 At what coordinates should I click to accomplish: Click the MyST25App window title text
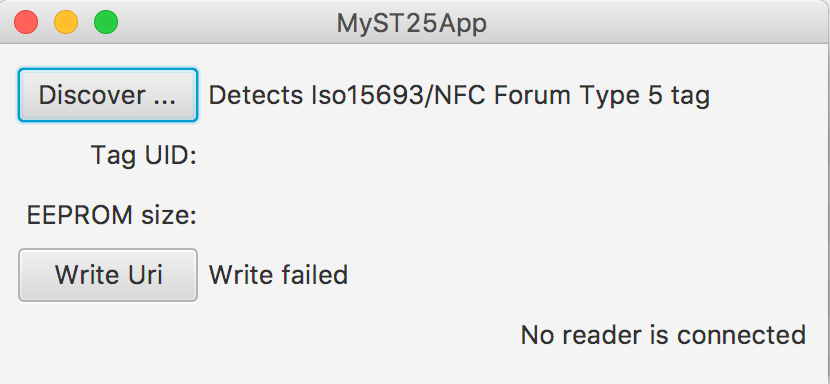point(412,24)
